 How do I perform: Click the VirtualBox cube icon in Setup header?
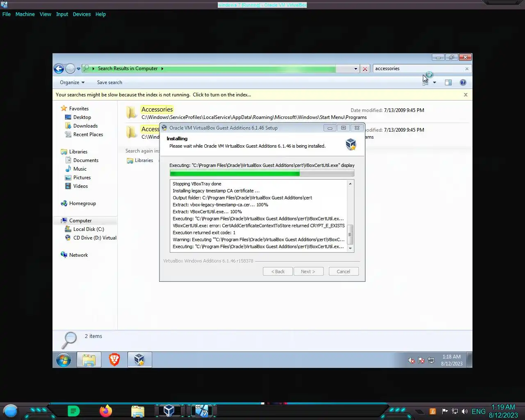coord(351,144)
